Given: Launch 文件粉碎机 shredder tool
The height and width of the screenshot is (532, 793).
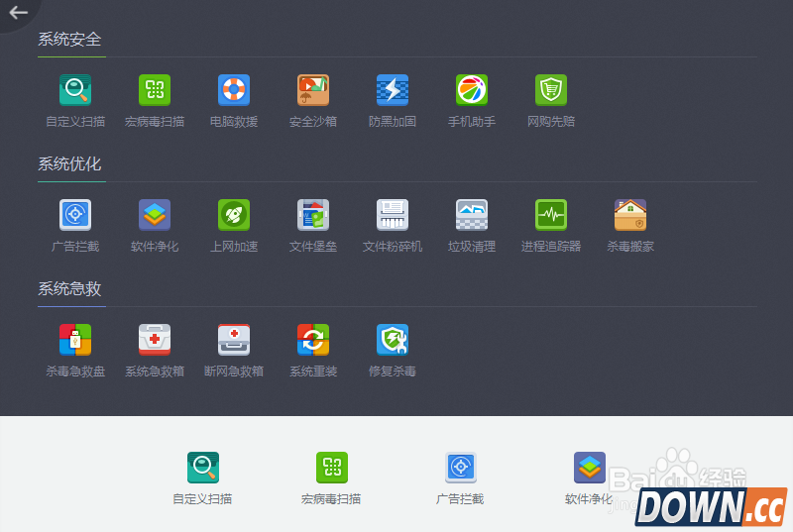Looking at the screenshot, I should [393, 215].
